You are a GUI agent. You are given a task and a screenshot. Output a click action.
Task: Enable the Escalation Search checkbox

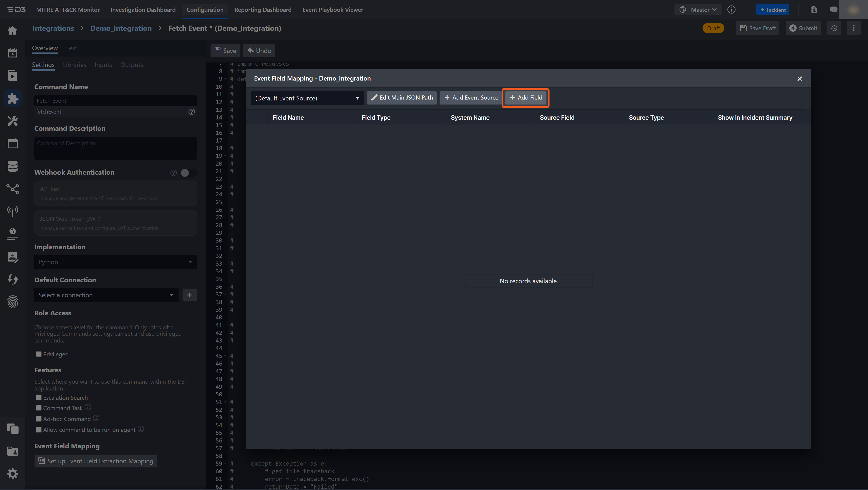pos(39,398)
